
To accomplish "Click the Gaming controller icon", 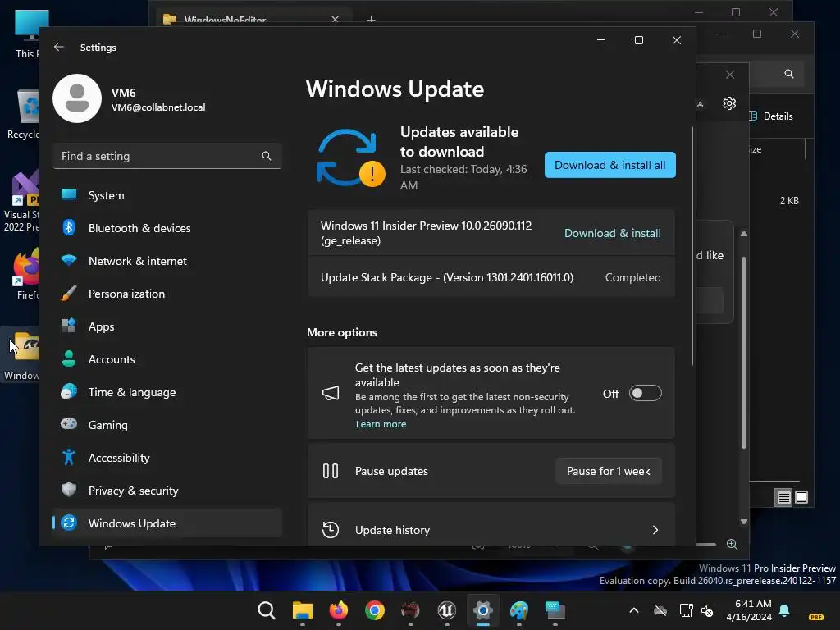I will [69, 424].
